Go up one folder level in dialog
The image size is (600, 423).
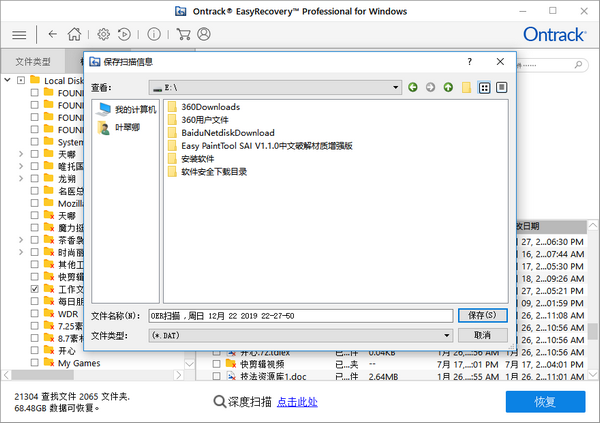(x=448, y=87)
